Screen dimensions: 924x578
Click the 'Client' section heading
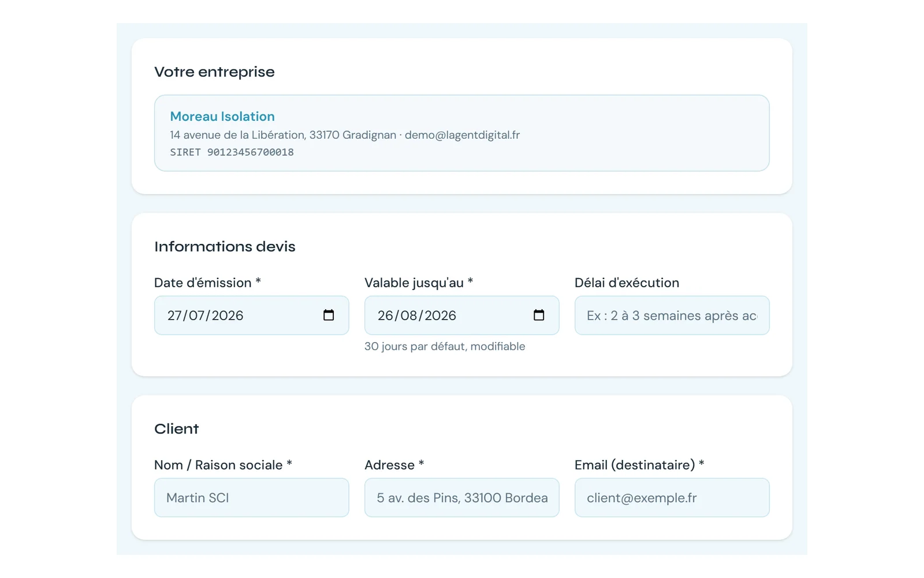pos(176,429)
